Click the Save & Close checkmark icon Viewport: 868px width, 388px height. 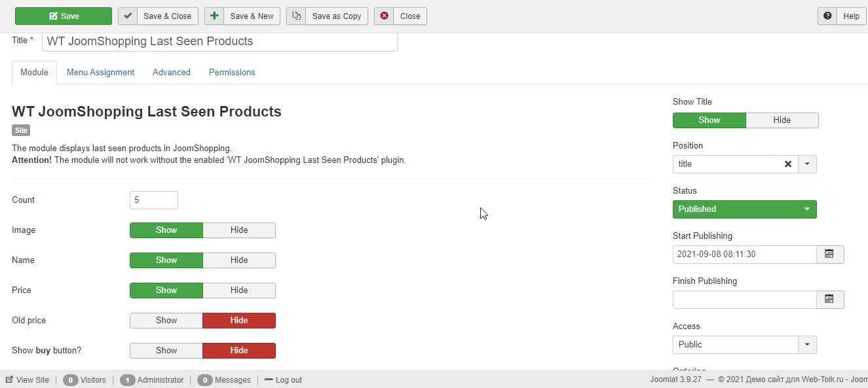pos(128,16)
